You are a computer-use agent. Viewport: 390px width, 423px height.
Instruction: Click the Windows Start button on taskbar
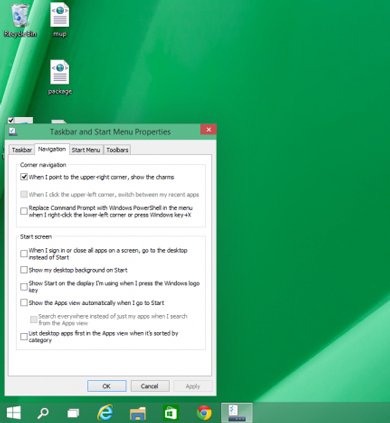14,413
